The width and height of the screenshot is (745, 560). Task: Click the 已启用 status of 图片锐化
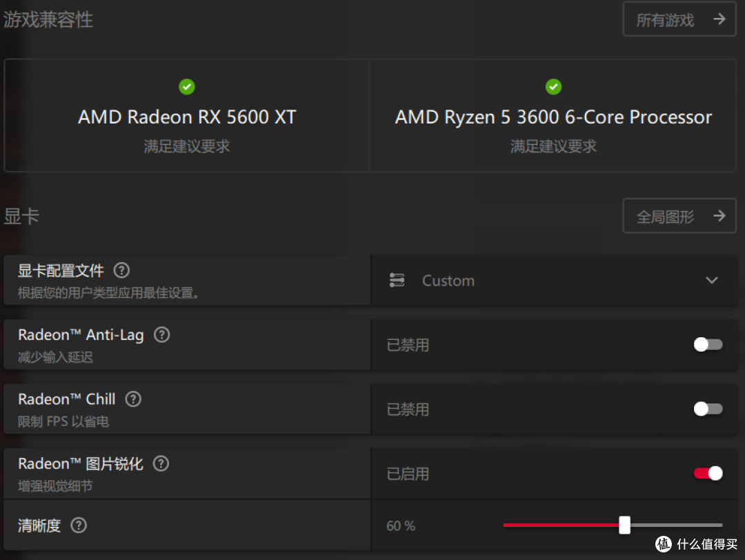[408, 474]
